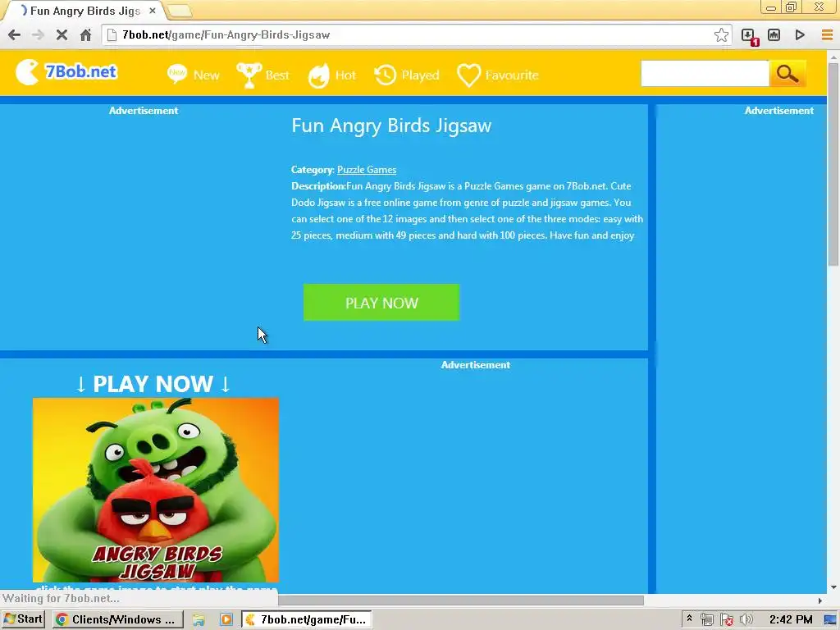Click the taskbar clock 2:42 PM

point(791,620)
